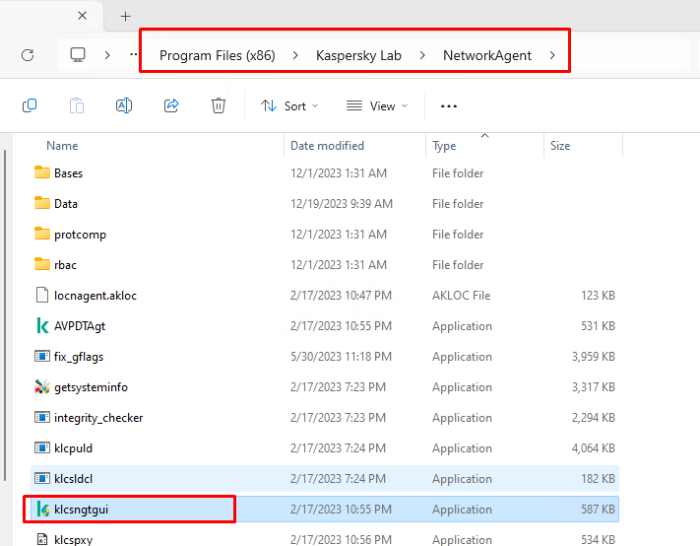This screenshot has height=546, width=700.
Task: Select the file name 'Data'
Action: 66,204
